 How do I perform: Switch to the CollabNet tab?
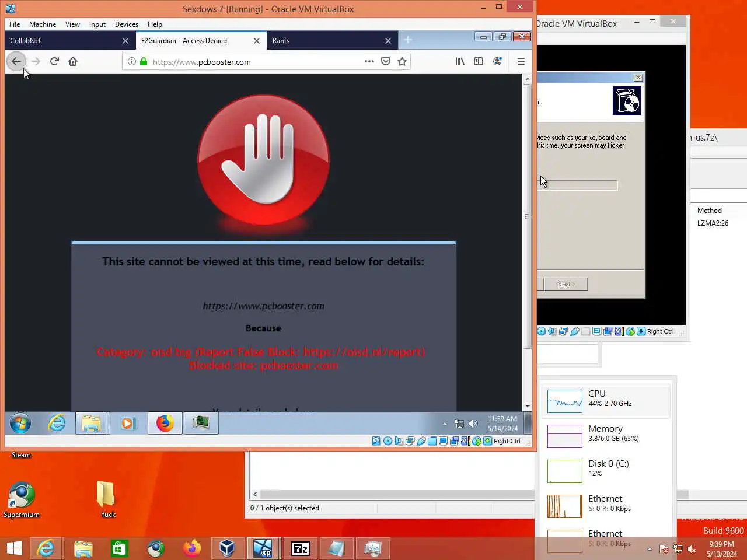[70, 41]
